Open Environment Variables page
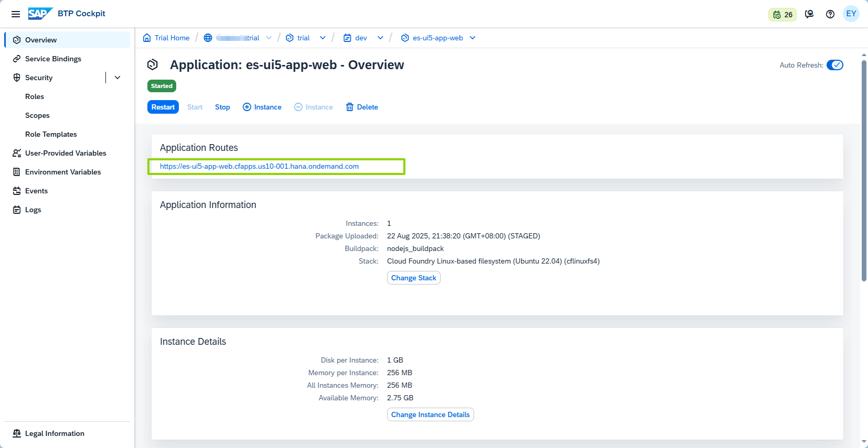This screenshot has width=868, height=448. tap(63, 172)
